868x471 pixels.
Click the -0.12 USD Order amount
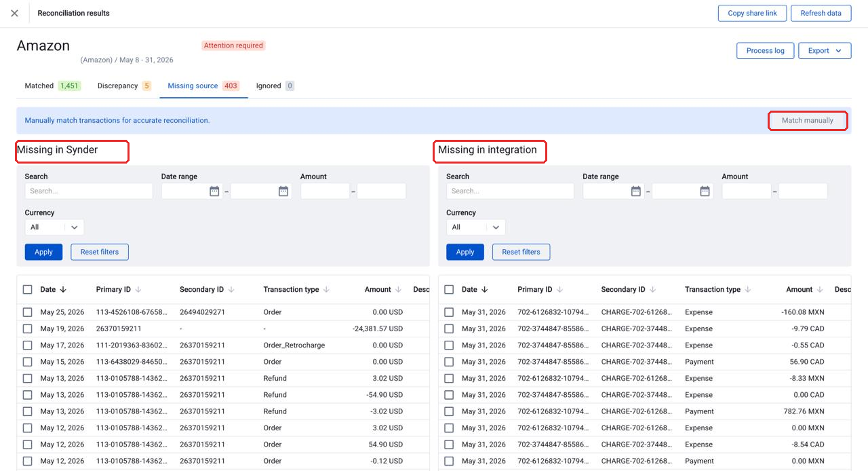coord(387,461)
